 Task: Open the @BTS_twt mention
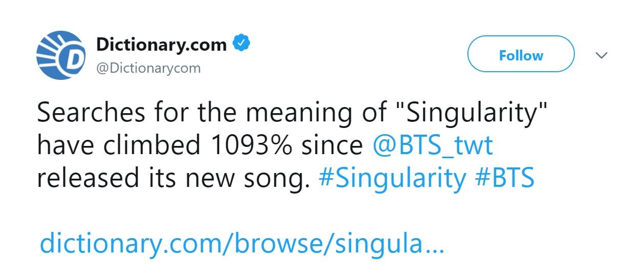click(433, 146)
